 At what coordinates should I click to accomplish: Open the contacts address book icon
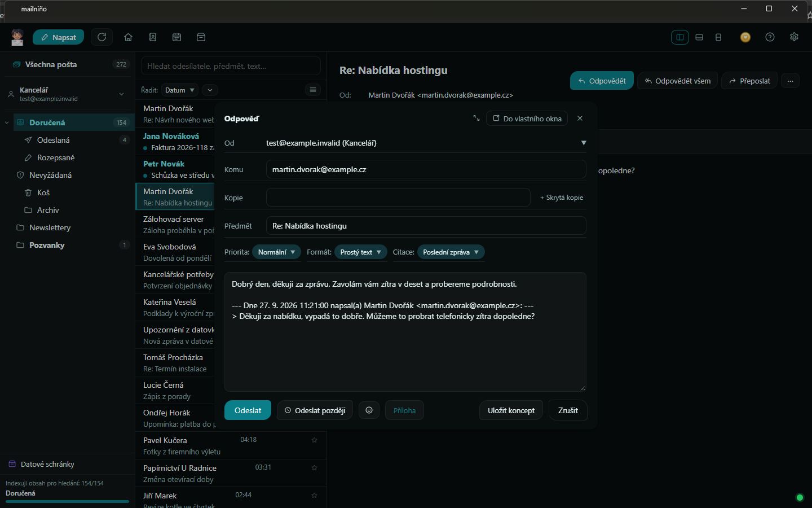(152, 37)
